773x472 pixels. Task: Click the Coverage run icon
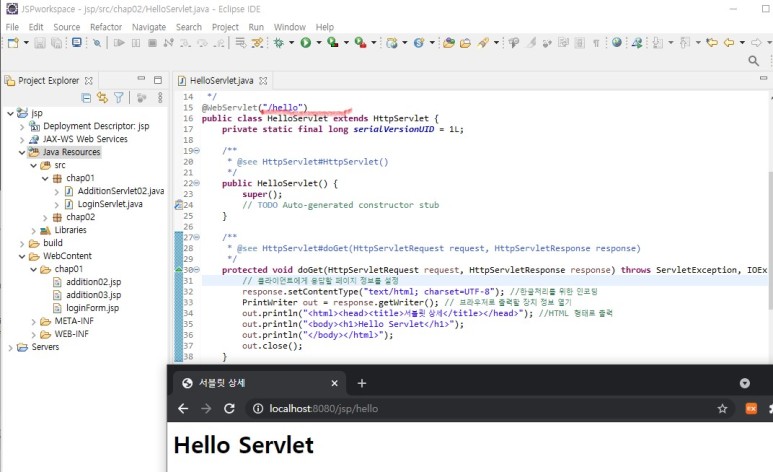tap(333, 43)
